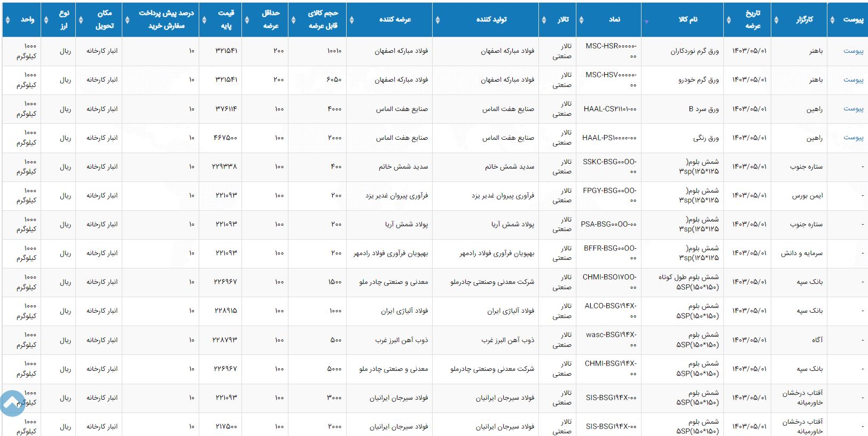Image resolution: width=868 pixels, height=436 pixels.
Task: Click base price ۳۷۶۱۱۴
Action: tap(226, 109)
